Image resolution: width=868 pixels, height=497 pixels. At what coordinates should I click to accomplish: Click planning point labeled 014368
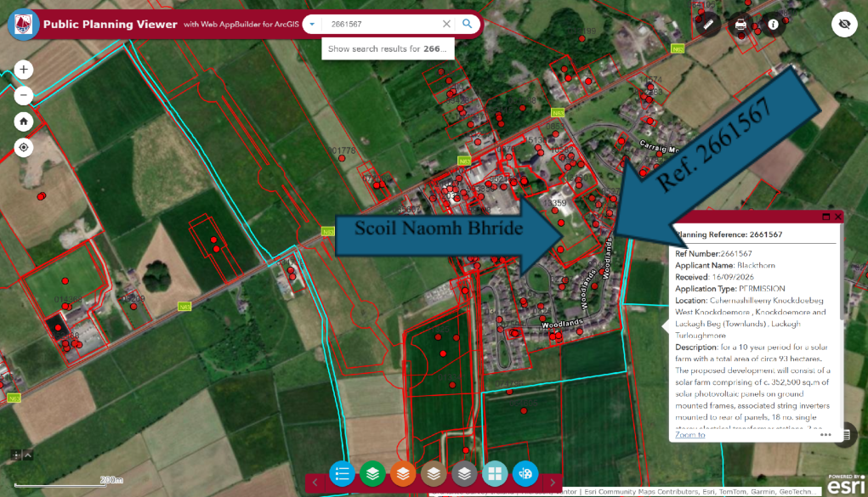(x=65, y=306)
